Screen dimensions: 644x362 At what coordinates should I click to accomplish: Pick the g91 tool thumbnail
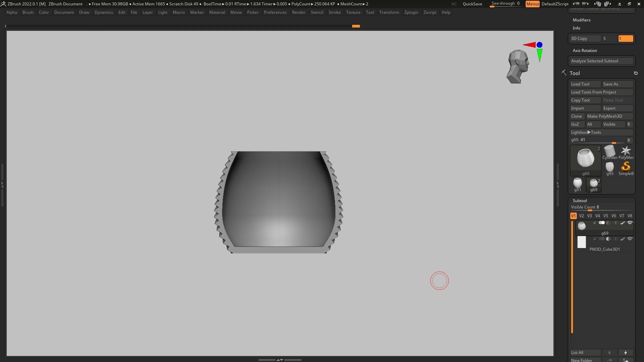pyautogui.click(x=577, y=183)
